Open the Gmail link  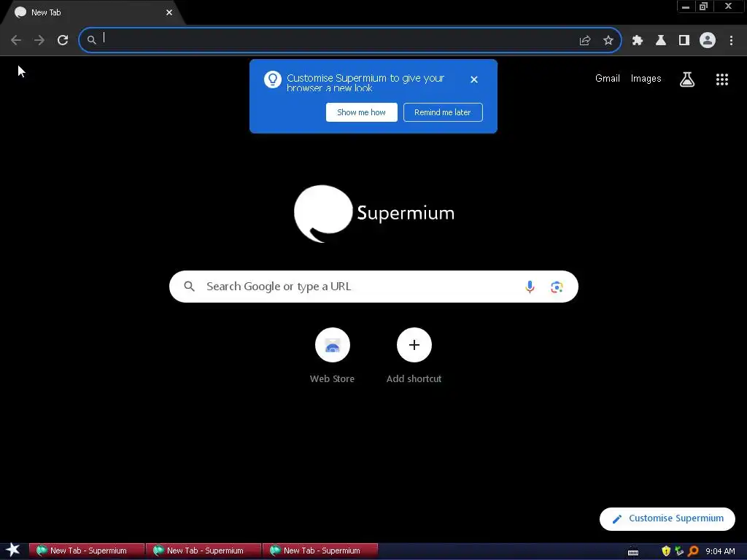[x=608, y=79]
